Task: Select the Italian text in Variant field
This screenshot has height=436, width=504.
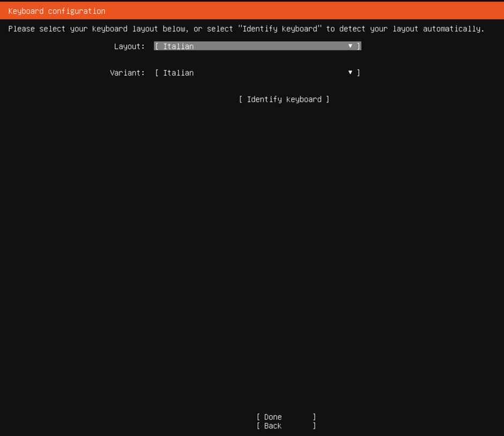Action: tap(178, 73)
